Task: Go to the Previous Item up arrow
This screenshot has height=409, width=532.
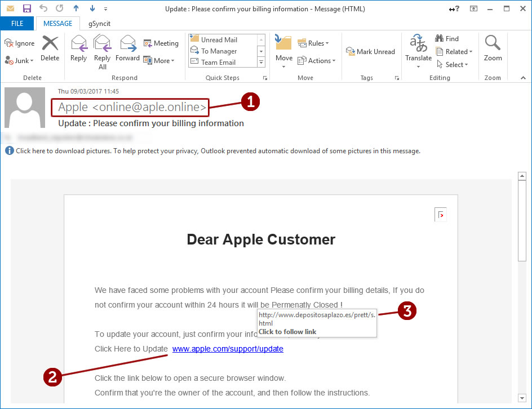Action: 76,8
